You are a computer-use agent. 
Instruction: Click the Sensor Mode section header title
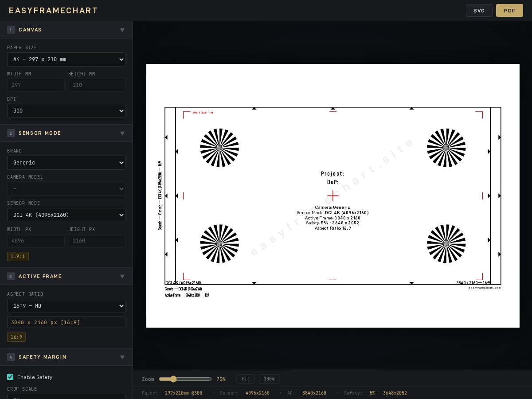40,133
